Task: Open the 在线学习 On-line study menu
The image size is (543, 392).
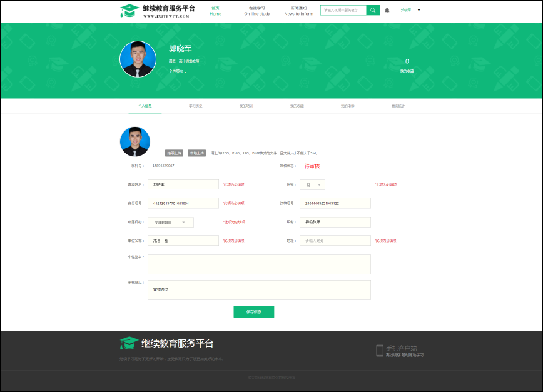Action: [x=257, y=11]
